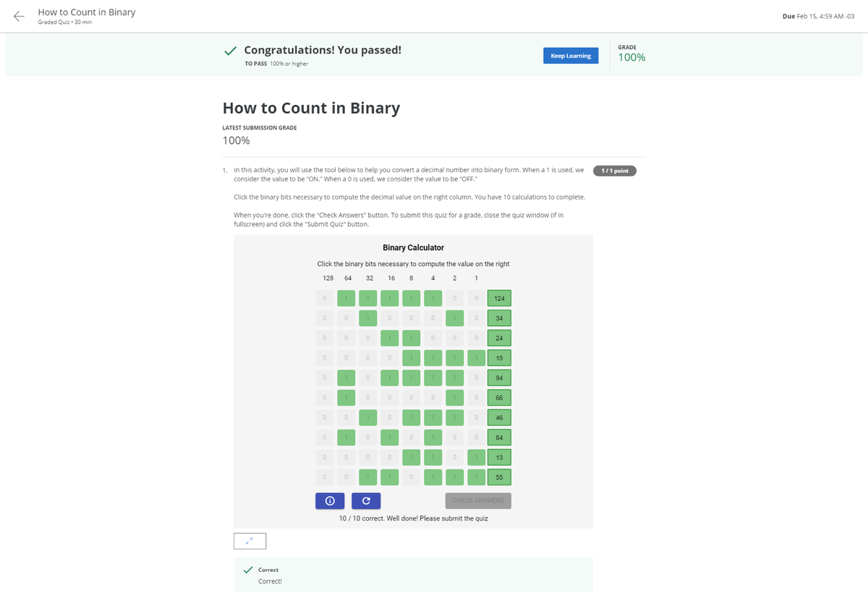
Task: Click the Keep Learning button
Action: coord(571,55)
